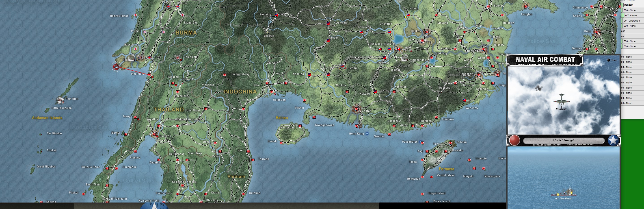
Task: Select the Chinese flag at Chihkiang
Action: (361, 32)
